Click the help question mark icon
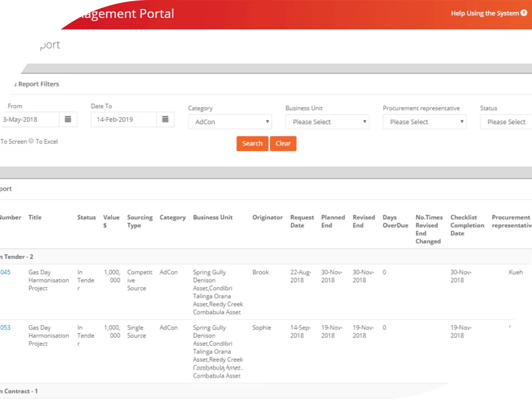The width and height of the screenshot is (532, 399). pyautogui.click(x=524, y=13)
